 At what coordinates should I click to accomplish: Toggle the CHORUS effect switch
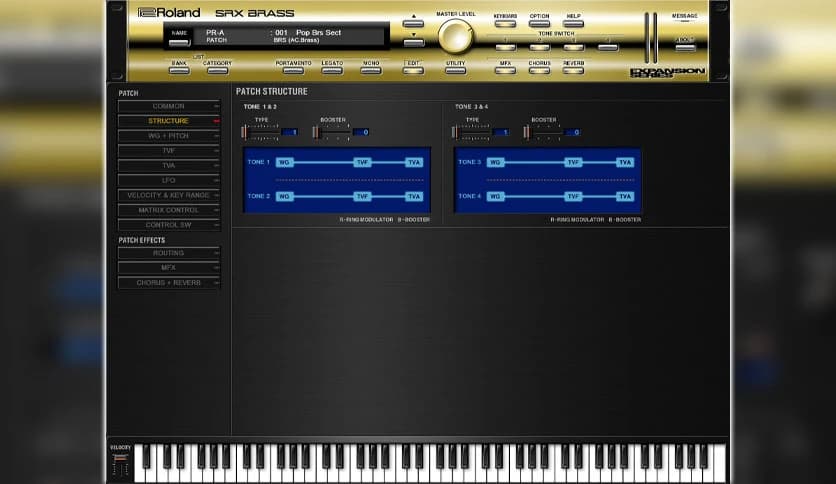click(x=539, y=70)
